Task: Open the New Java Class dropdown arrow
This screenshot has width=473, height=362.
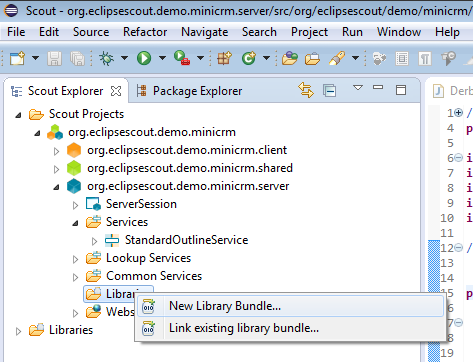Action: 266,58
